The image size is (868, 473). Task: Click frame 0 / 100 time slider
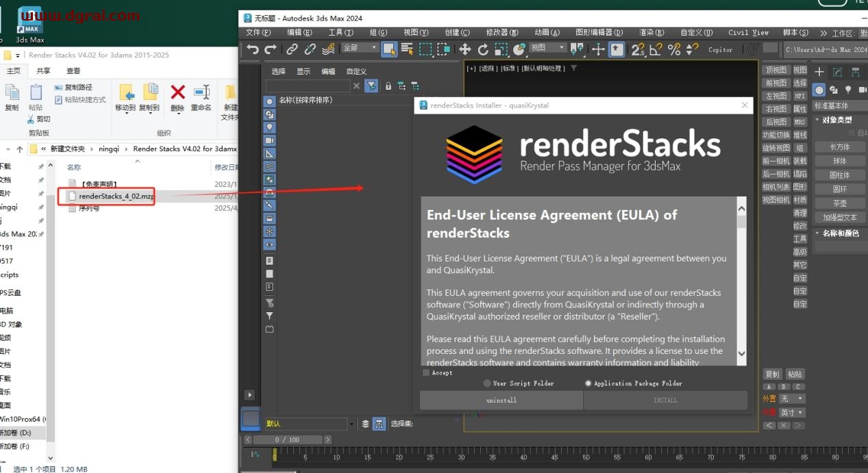pyautogui.click(x=288, y=439)
